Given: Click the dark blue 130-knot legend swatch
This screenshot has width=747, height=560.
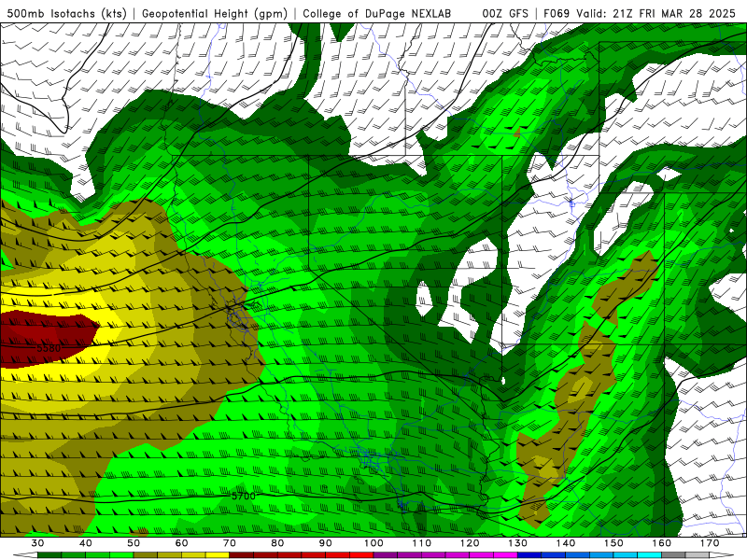Looking at the screenshot, I should tap(529, 556).
